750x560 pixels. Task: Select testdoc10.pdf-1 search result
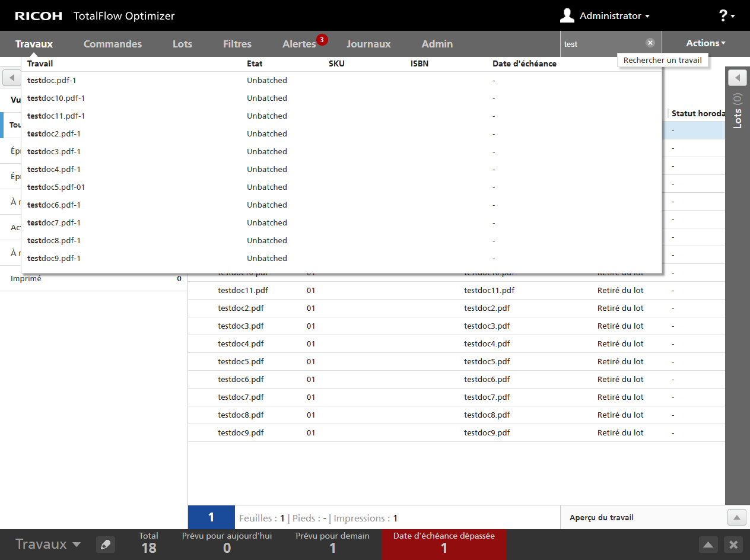pyautogui.click(x=56, y=98)
